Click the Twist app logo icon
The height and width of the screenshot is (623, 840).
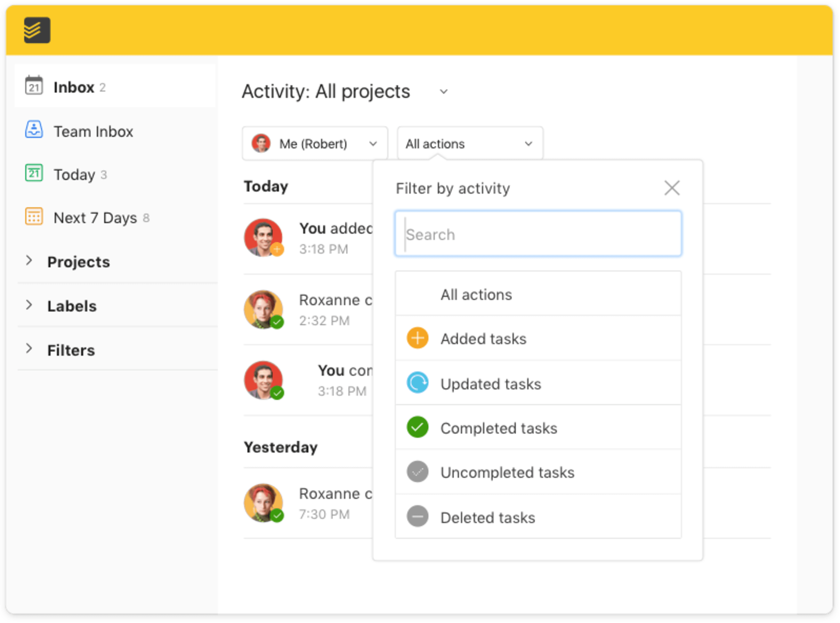(x=37, y=30)
